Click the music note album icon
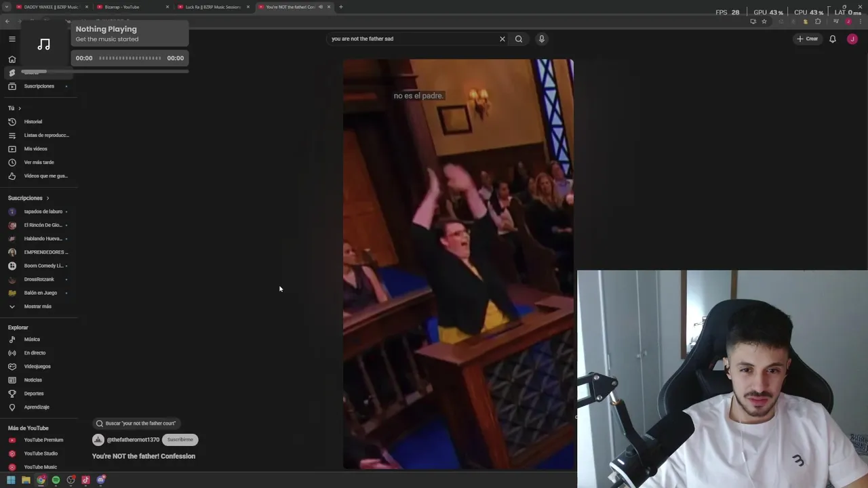868x488 pixels. [44, 45]
